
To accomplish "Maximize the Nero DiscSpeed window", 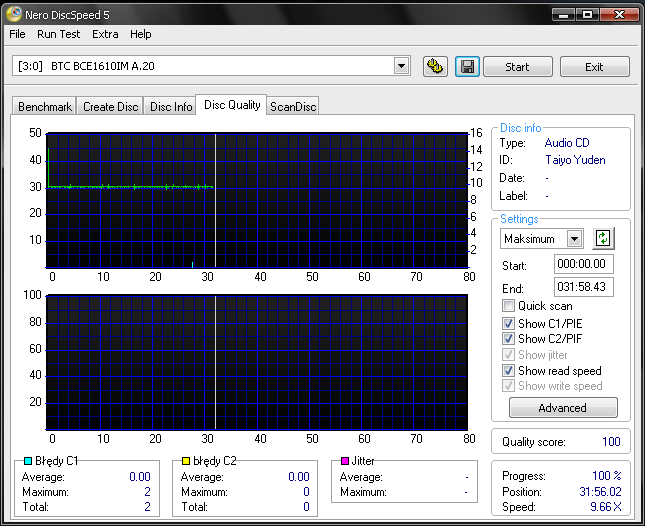I will [x=587, y=14].
